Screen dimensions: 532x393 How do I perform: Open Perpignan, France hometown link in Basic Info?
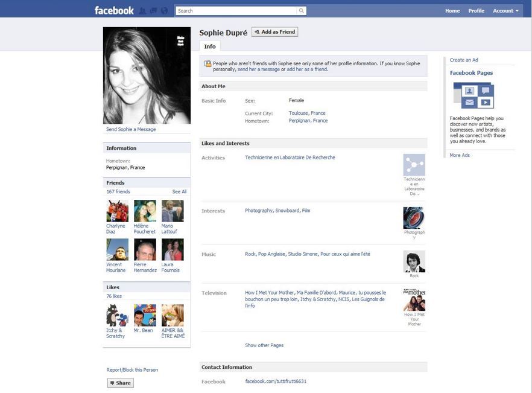tap(308, 121)
